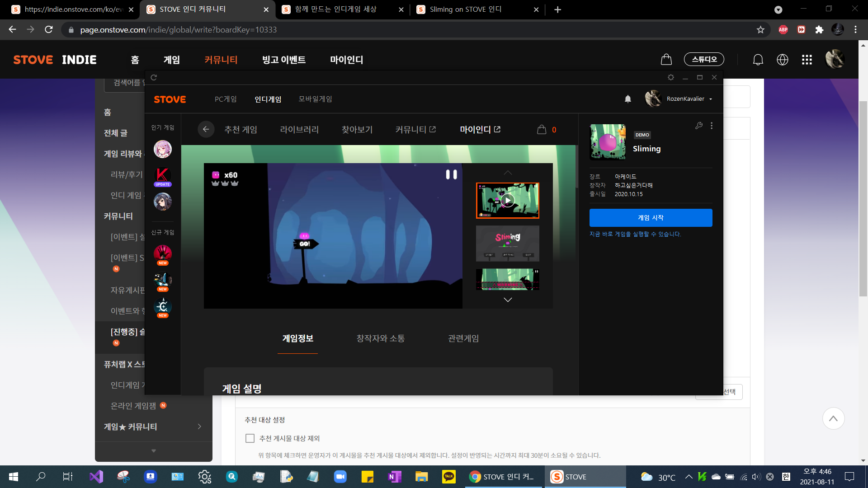This screenshot has height=488, width=868.
Task: Open the shopping cart in STOVE client
Action: (542, 130)
